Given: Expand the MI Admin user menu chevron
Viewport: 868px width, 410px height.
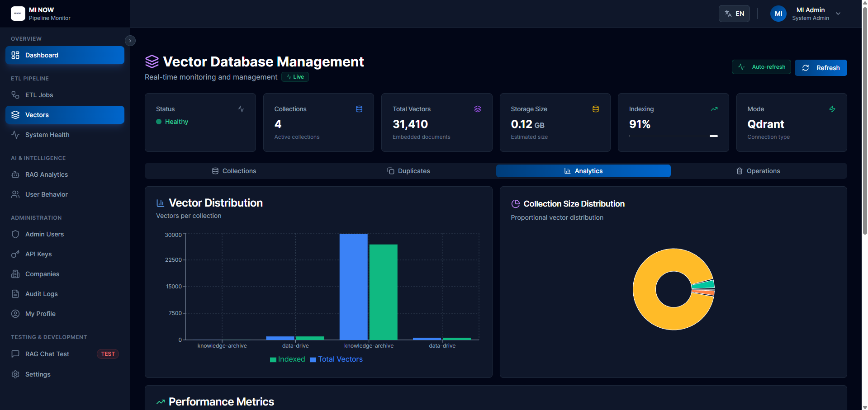Looking at the screenshot, I should click(838, 14).
